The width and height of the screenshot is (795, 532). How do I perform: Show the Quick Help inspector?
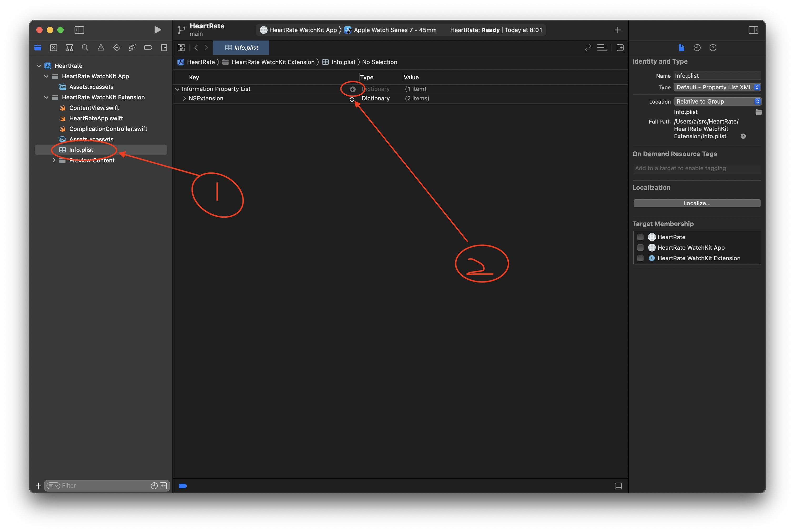(x=713, y=48)
